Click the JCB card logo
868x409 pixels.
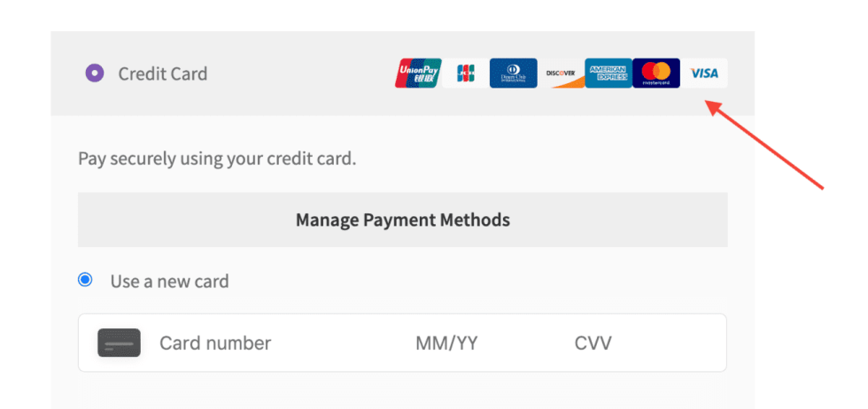point(466,73)
